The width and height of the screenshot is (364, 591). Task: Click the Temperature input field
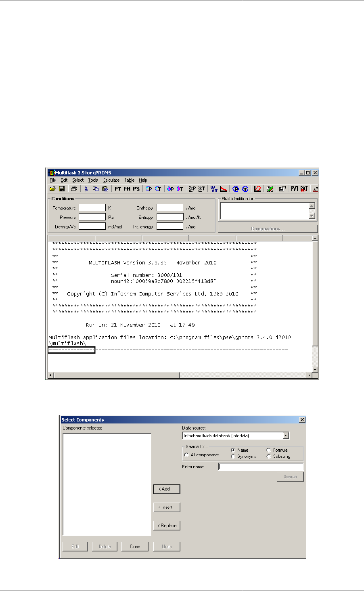[92, 207]
